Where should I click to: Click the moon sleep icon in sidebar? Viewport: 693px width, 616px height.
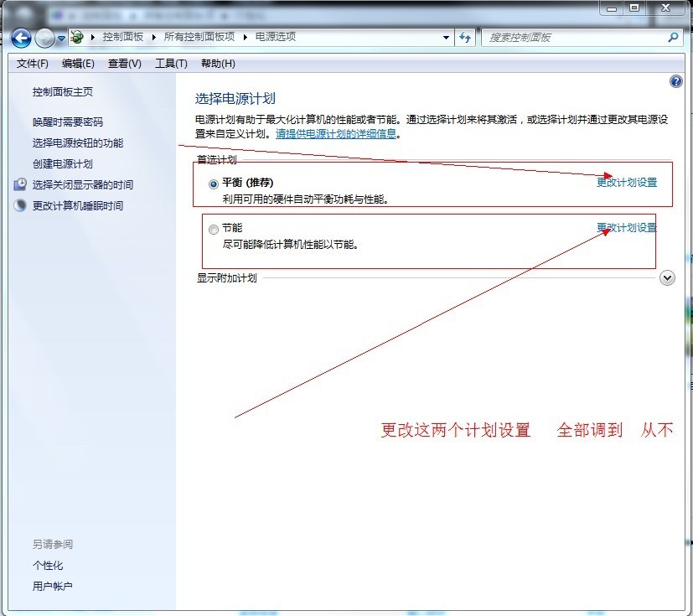pyautogui.click(x=20, y=205)
